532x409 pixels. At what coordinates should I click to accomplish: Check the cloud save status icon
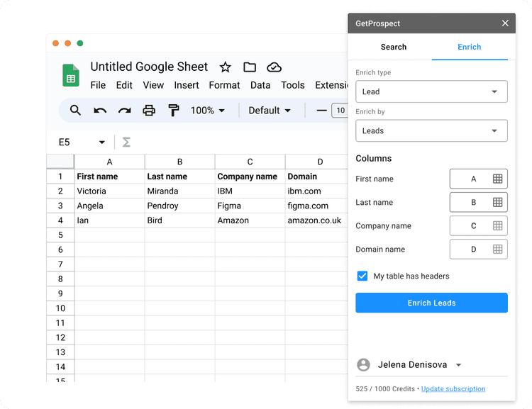274,67
